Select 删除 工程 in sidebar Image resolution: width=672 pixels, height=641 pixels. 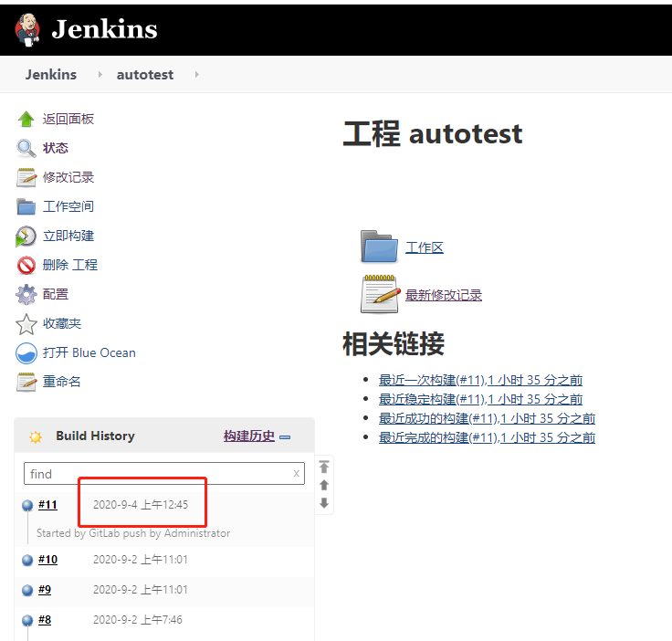[x=70, y=265]
